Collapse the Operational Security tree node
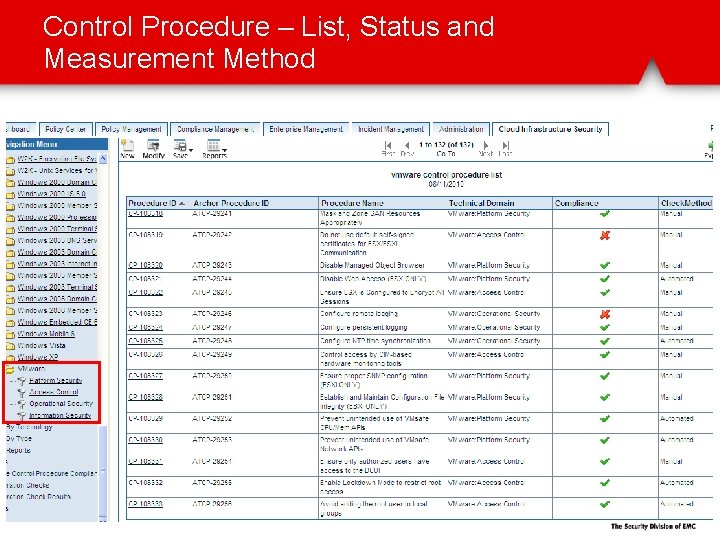 click(11, 404)
